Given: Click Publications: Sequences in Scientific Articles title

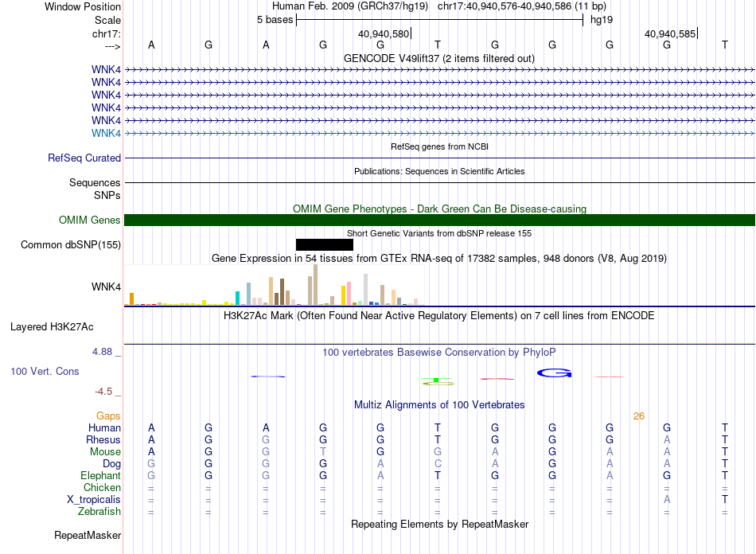Looking at the screenshot, I should (x=439, y=171).
